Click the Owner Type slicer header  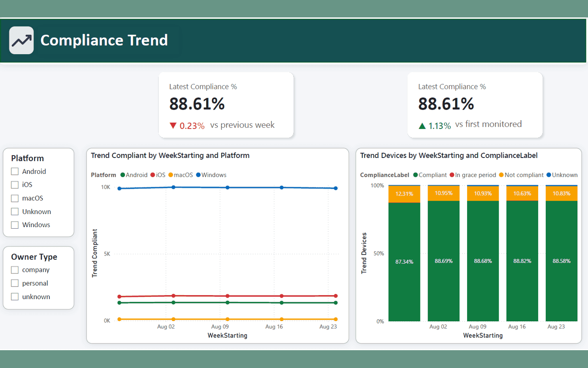point(34,257)
